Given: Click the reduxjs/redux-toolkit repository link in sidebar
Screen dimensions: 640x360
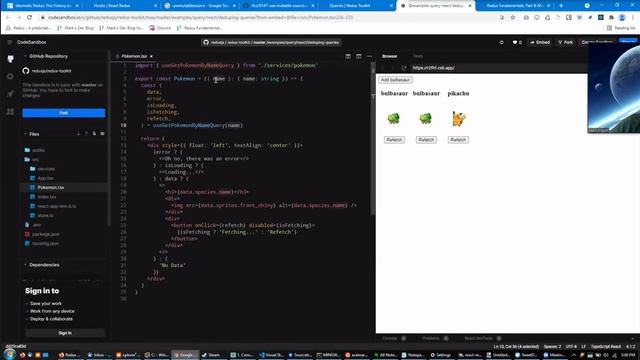Looking at the screenshot, I should (x=51, y=71).
